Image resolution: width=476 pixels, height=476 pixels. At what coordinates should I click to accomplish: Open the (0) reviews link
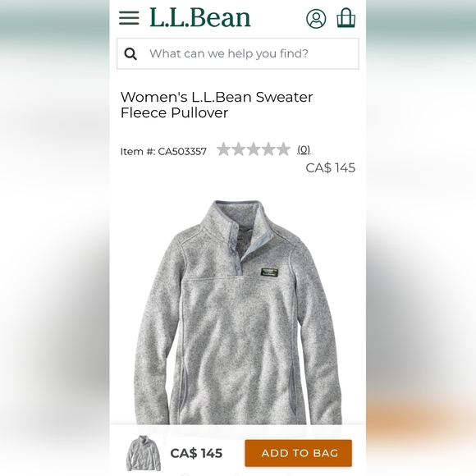[304, 149]
